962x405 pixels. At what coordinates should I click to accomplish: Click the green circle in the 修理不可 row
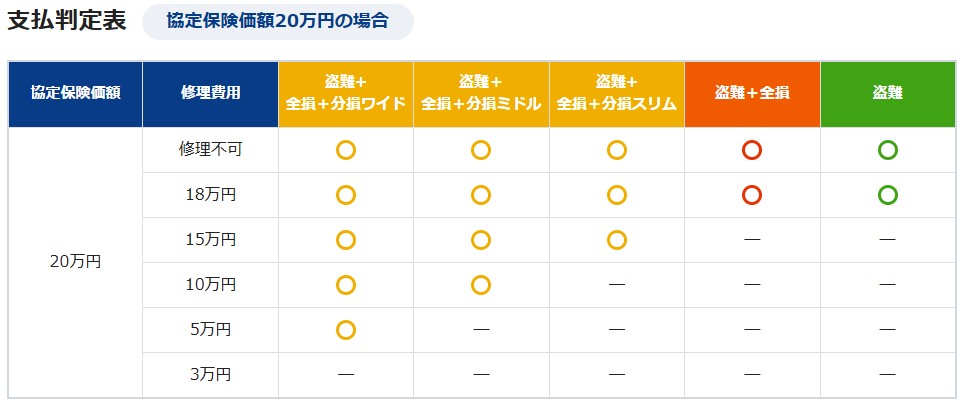pos(887,150)
